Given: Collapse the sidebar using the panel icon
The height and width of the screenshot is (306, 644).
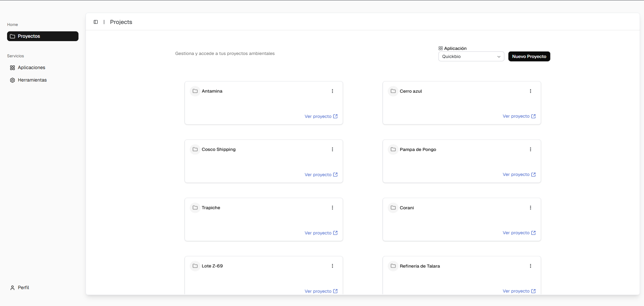Looking at the screenshot, I should pos(96,22).
